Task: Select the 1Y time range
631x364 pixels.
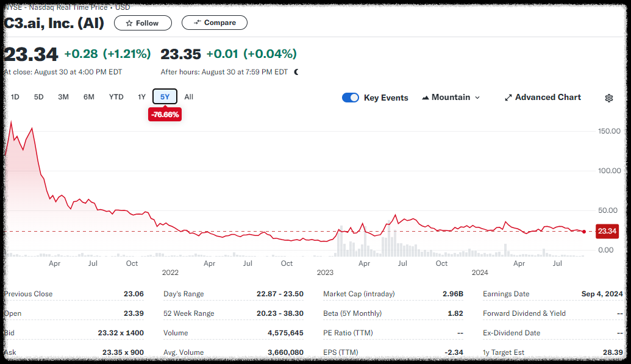Action: (141, 97)
